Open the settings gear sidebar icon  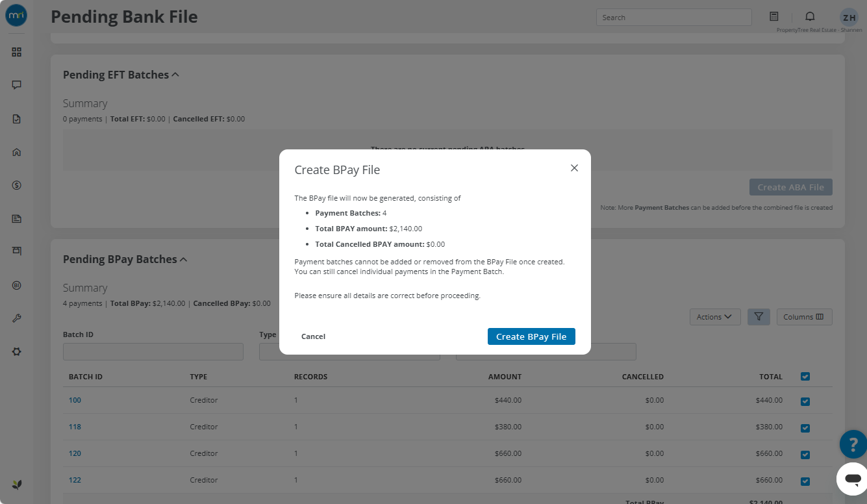coord(17,351)
